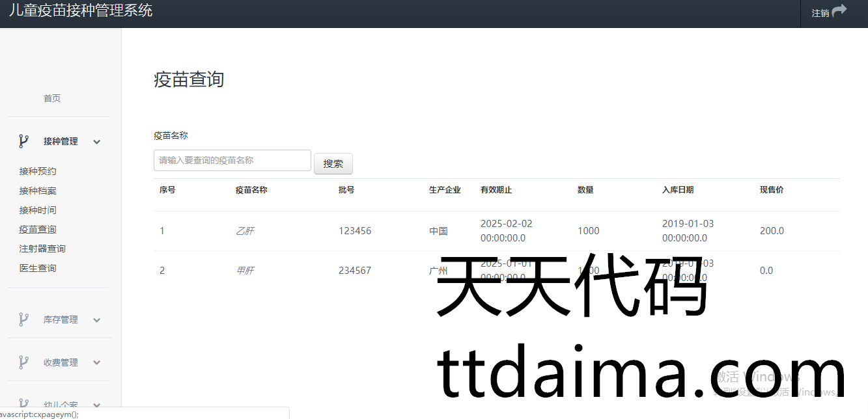Collapse the 接种管理 chevron
This screenshot has height=419, width=868.
[97, 142]
